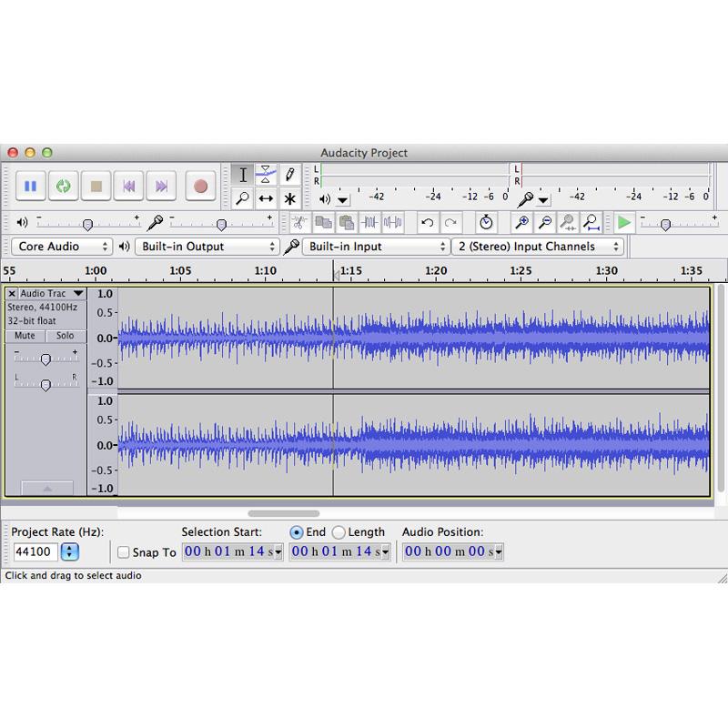Select the Draw pencil tool
Screen dimensions: 728x728
(x=289, y=175)
